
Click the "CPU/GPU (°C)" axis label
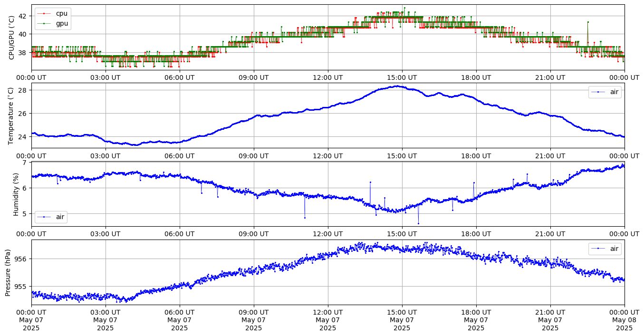tap(12, 38)
